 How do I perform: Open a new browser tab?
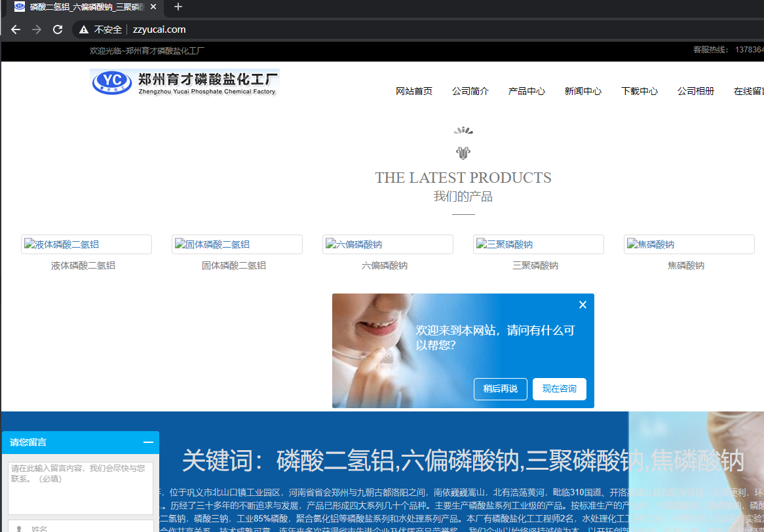pyautogui.click(x=178, y=7)
